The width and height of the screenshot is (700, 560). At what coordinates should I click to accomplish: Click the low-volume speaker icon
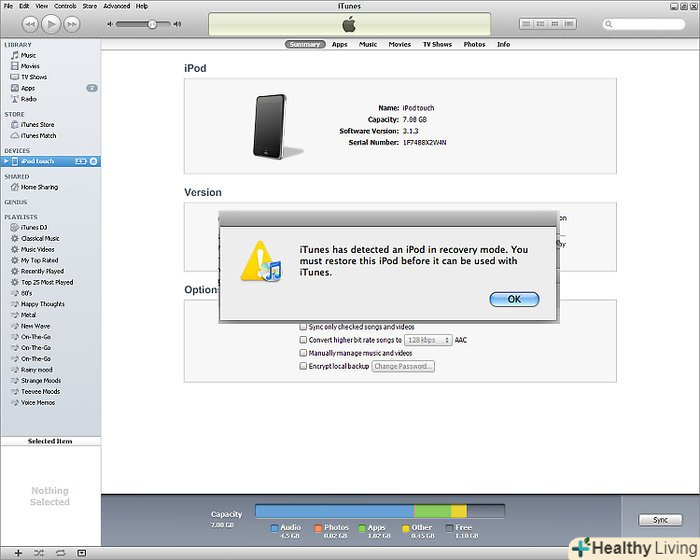pos(110,24)
